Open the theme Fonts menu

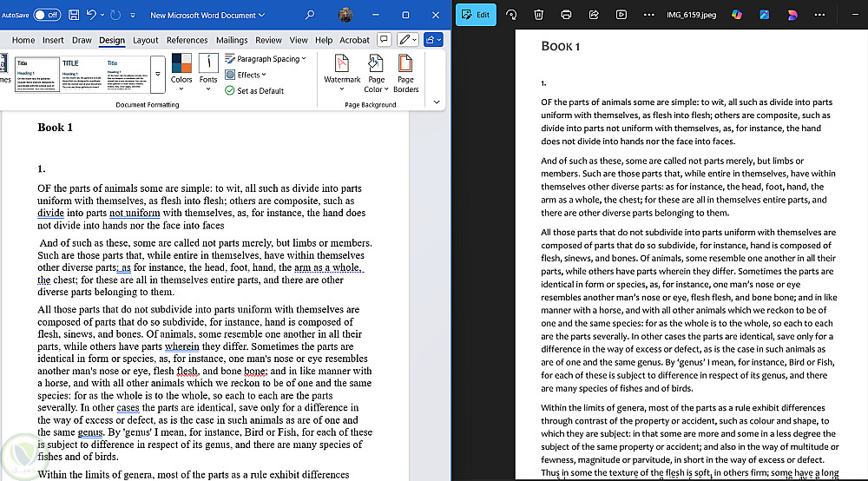click(x=208, y=72)
